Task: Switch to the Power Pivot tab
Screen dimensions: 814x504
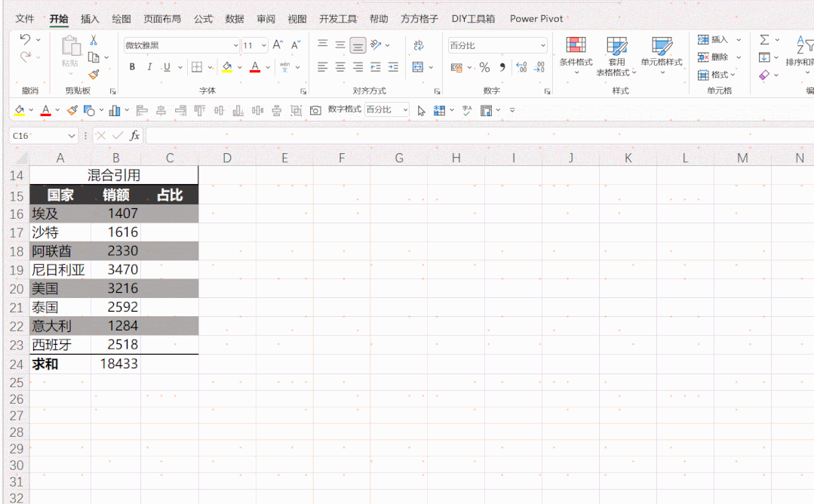Action: point(536,19)
